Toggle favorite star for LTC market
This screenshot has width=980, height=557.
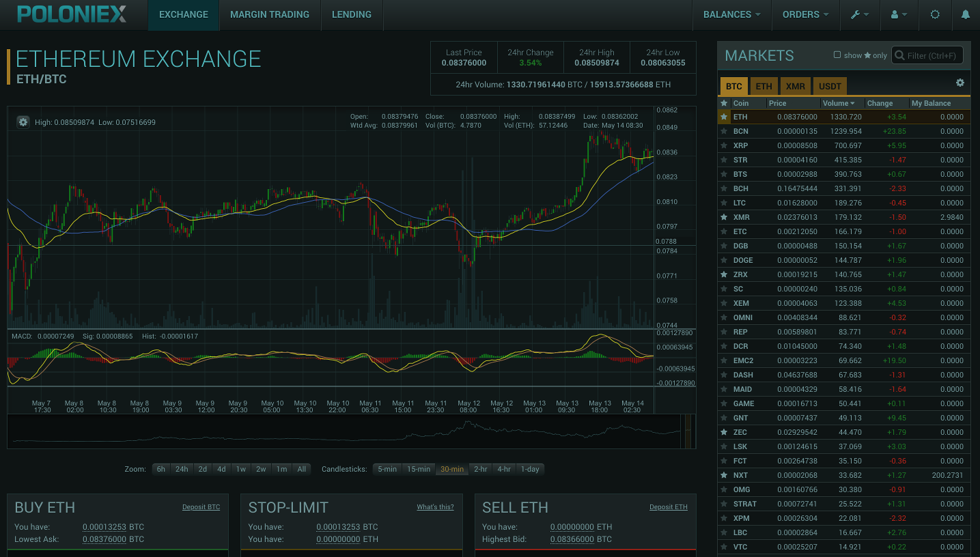[724, 203]
